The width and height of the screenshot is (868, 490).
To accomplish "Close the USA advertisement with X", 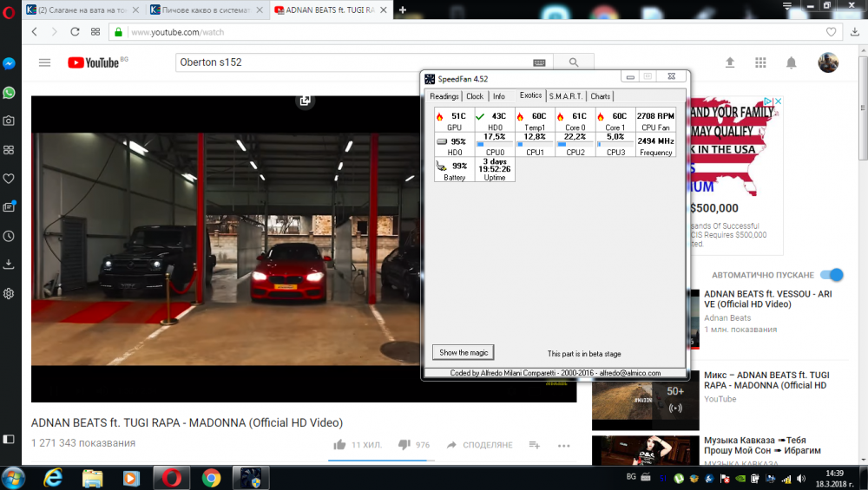I will tap(778, 101).
